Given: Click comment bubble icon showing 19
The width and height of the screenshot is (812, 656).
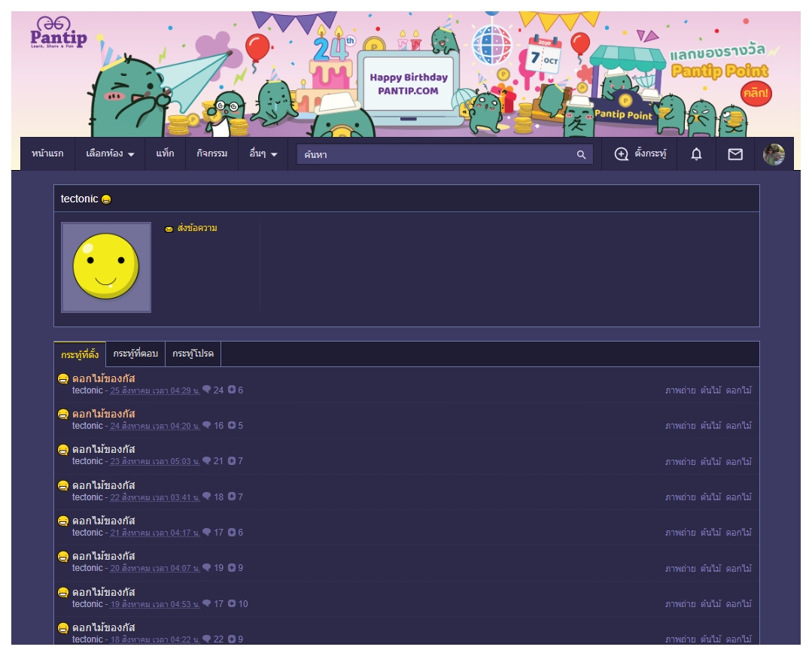Looking at the screenshot, I should (207, 567).
